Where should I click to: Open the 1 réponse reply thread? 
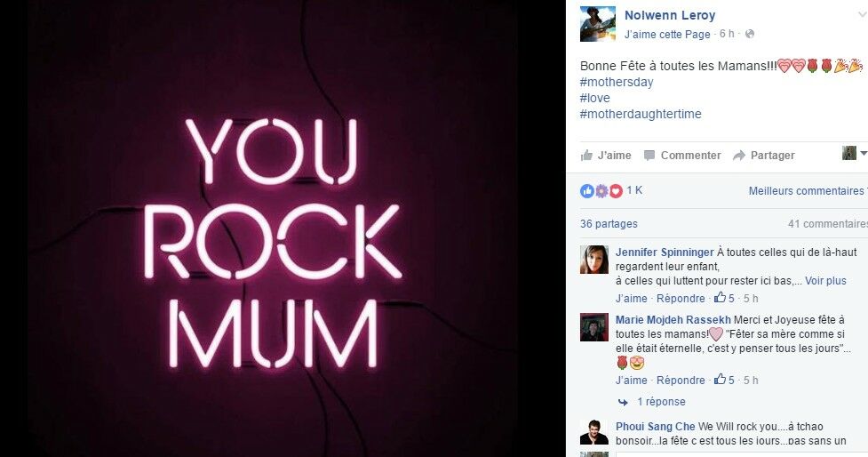(x=661, y=402)
